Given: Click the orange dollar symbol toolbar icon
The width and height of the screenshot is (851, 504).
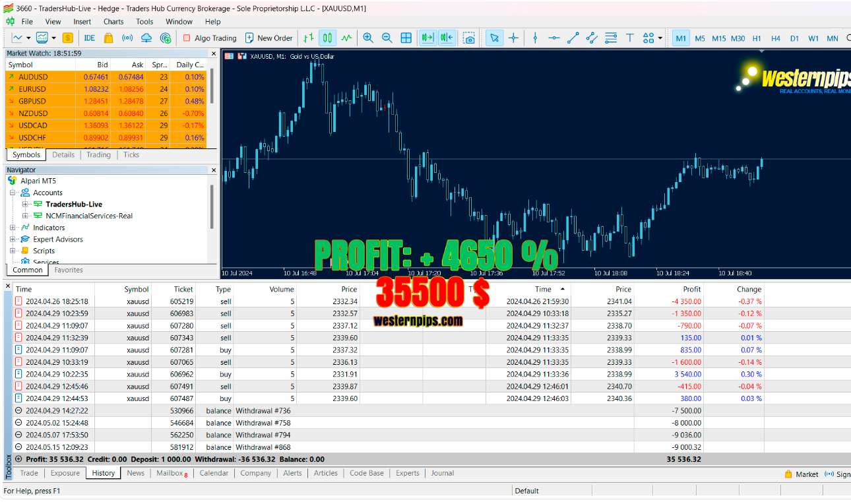Looking at the screenshot, I should (x=67, y=38).
